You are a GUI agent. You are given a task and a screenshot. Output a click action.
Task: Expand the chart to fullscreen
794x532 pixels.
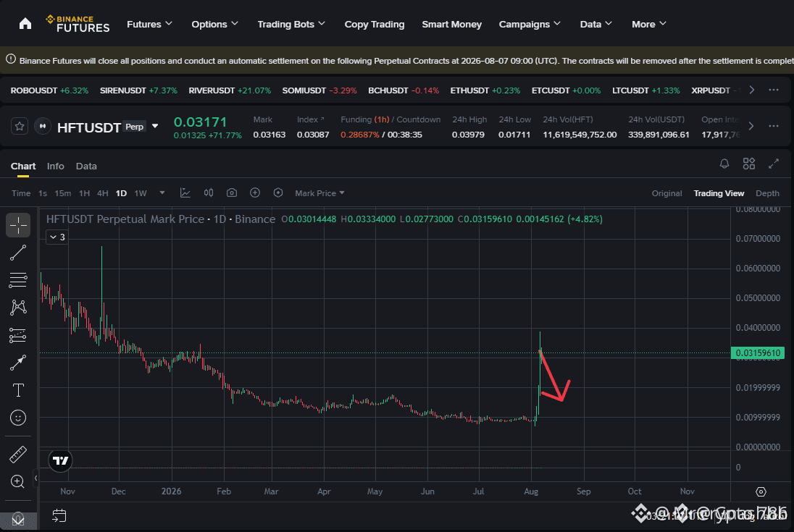773,164
